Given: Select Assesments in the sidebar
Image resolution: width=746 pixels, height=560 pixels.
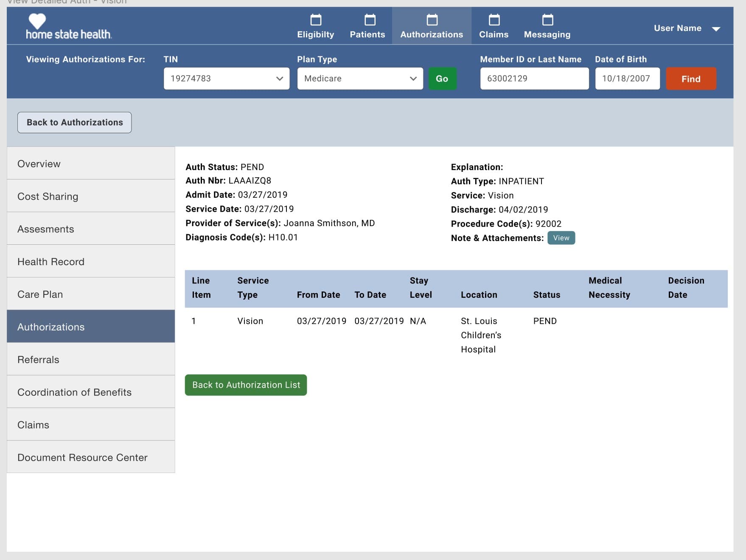Looking at the screenshot, I should coord(91,229).
